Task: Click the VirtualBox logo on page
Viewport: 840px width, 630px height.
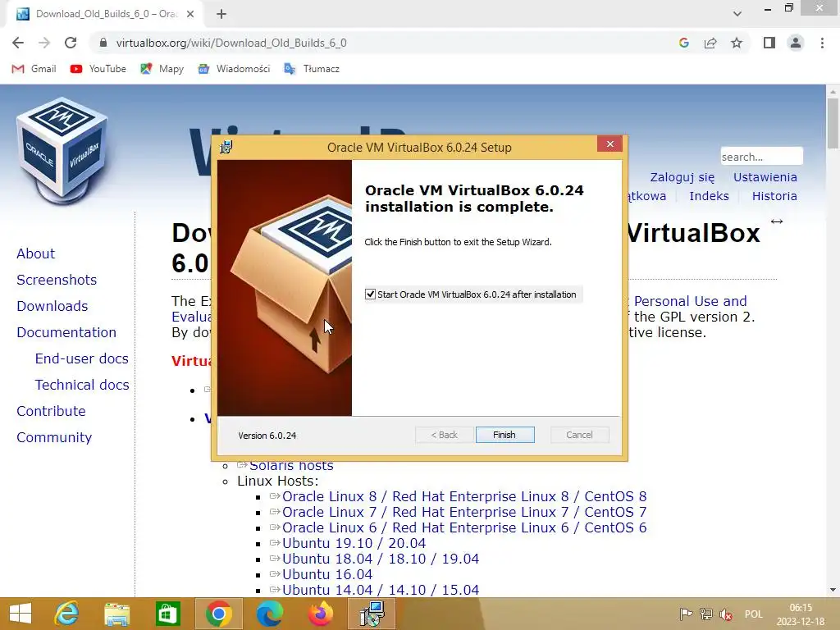Action: 62,151
